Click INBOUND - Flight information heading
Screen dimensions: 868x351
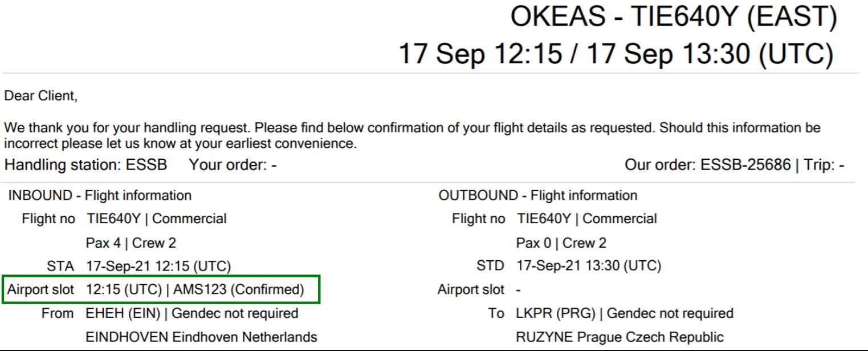click(100, 196)
